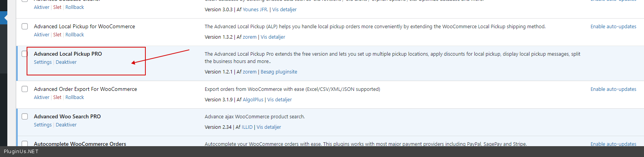This screenshot has height=157, width=644.
Task: Select the Advanced Local Pickup PRO checkbox
Action: (x=25, y=54)
